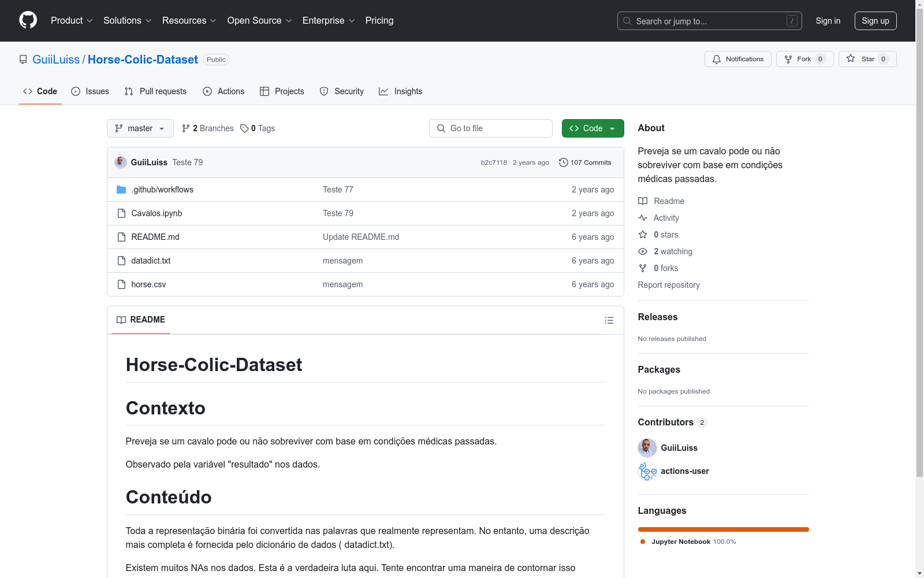Open the datadict.txt file

pos(151,261)
